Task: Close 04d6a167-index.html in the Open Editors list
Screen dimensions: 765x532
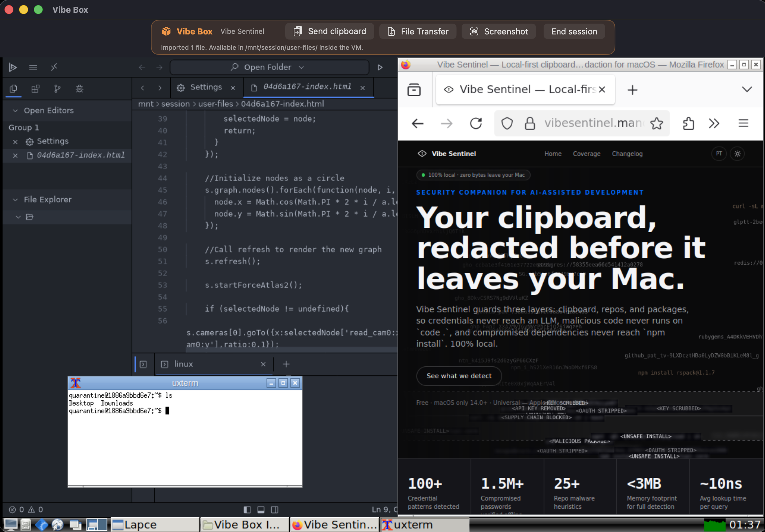Action: tap(15, 156)
